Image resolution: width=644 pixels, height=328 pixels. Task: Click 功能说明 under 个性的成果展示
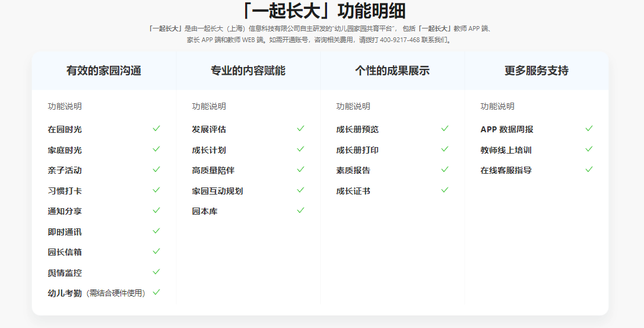click(x=353, y=106)
